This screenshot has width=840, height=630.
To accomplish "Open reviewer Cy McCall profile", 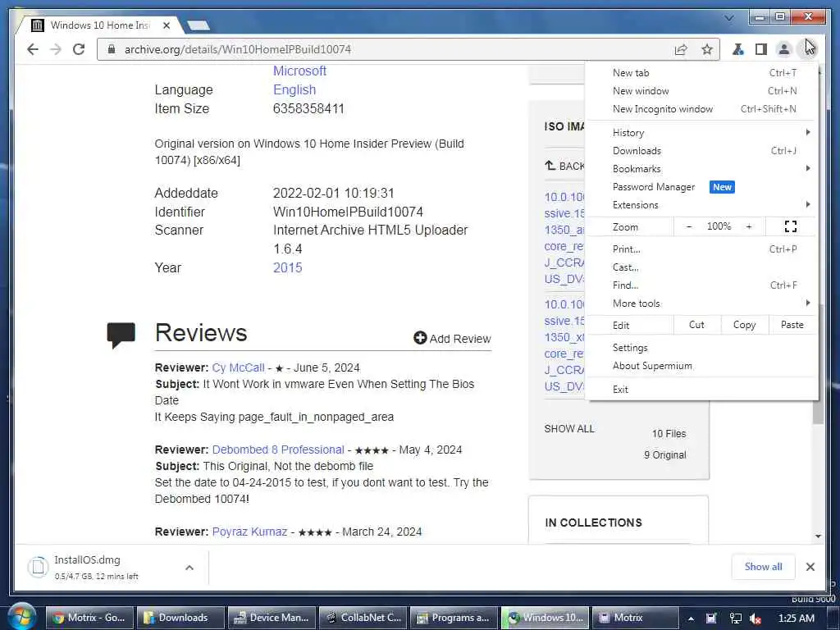I will point(238,368).
